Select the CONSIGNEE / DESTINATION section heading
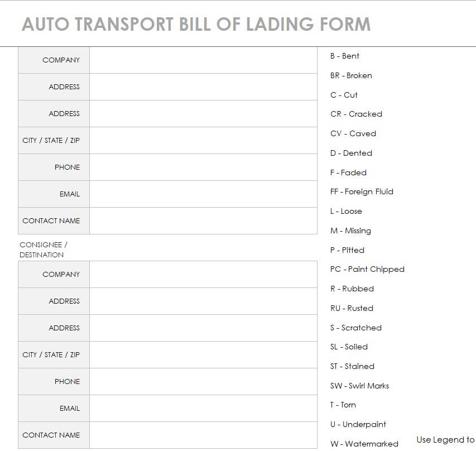476x451 pixels. coord(43,250)
